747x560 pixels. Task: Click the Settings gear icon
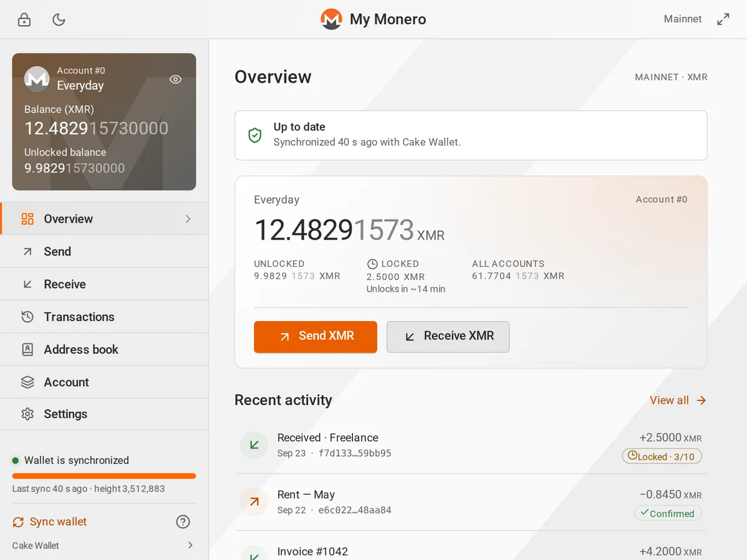[x=27, y=414]
